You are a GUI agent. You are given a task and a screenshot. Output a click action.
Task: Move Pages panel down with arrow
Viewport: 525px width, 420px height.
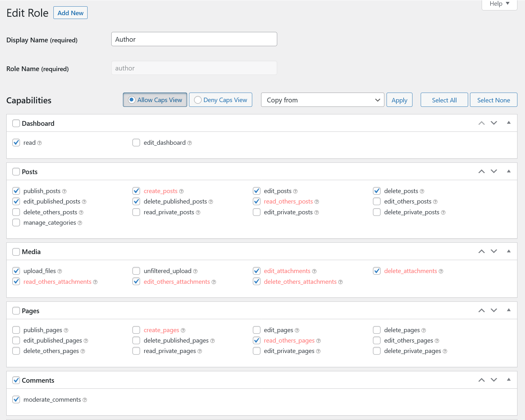point(494,310)
